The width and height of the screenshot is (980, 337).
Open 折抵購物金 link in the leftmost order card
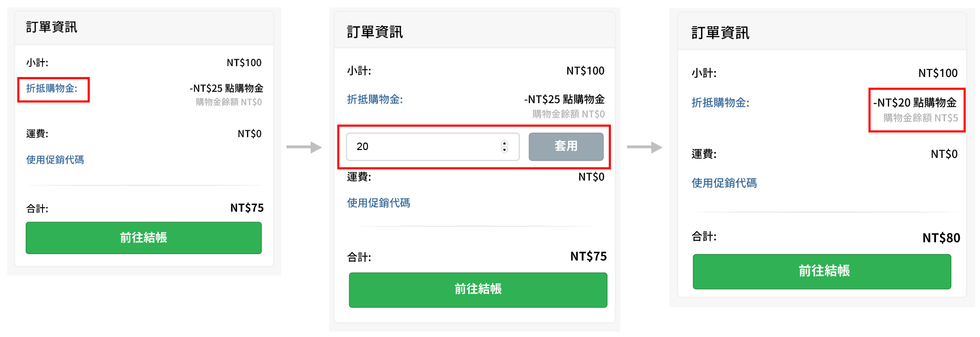coord(52,88)
